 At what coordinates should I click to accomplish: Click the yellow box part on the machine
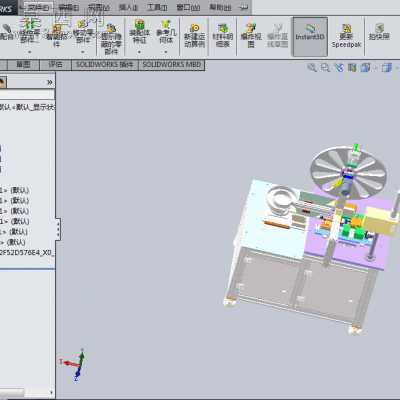click(381, 220)
